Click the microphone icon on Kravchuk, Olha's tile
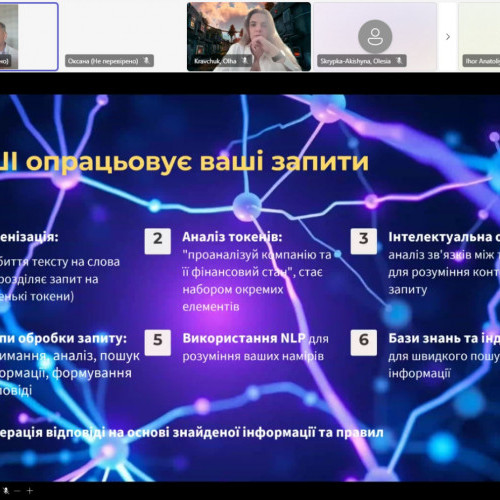The height and width of the screenshot is (500, 500). [245, 61]
